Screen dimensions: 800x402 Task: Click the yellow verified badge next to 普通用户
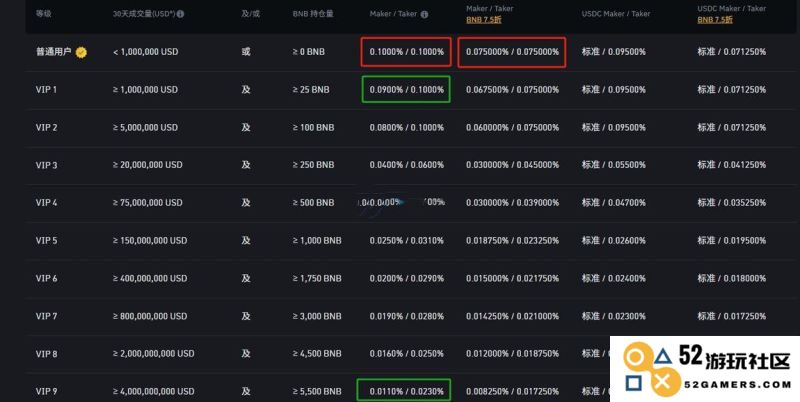click(81, 52)
